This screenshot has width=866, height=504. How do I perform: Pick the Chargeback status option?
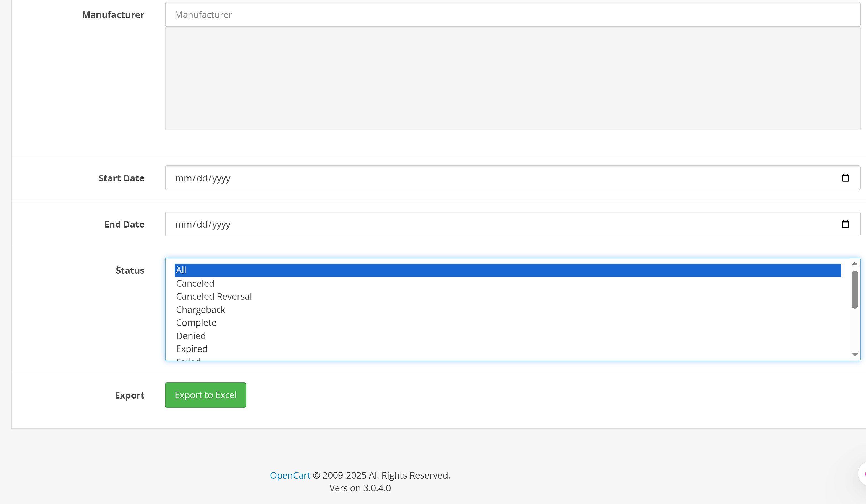pos(200,310)
